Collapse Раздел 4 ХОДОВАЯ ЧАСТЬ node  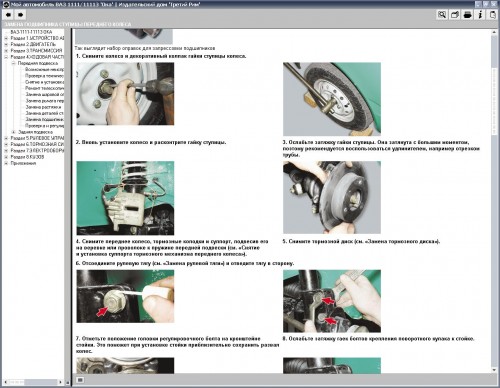(x=6, y=57)
